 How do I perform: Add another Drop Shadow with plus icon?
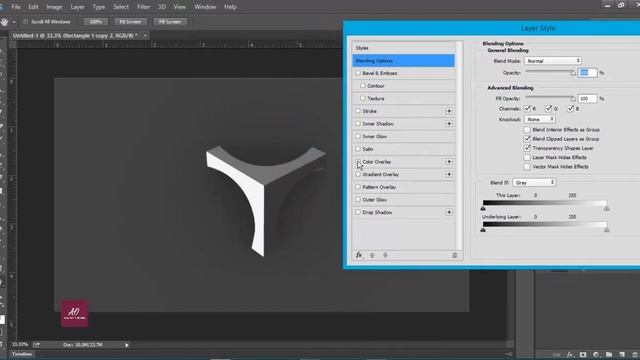click(x=449, y=212)
